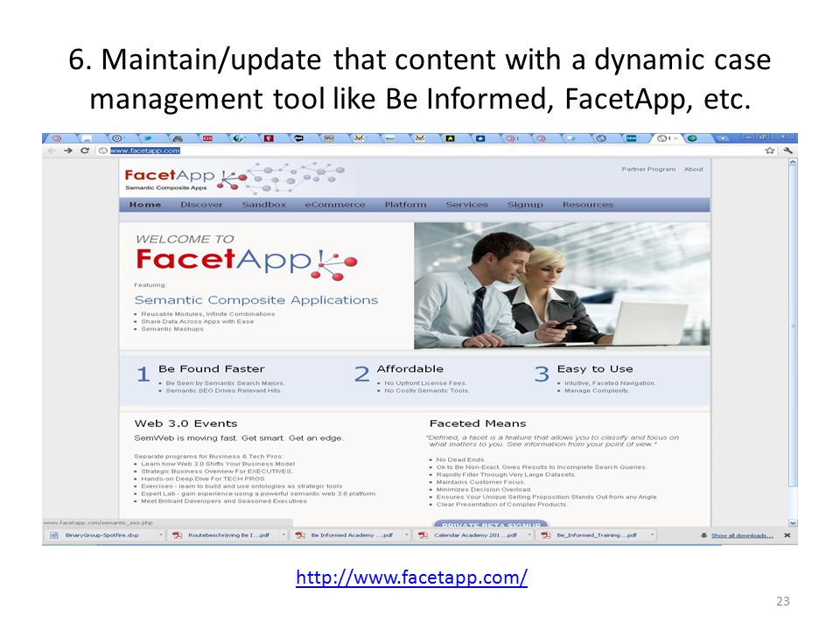840x630 pixels.
Task: Expand Be Informed Academy download options arrow
Action: tap(407, 535)
